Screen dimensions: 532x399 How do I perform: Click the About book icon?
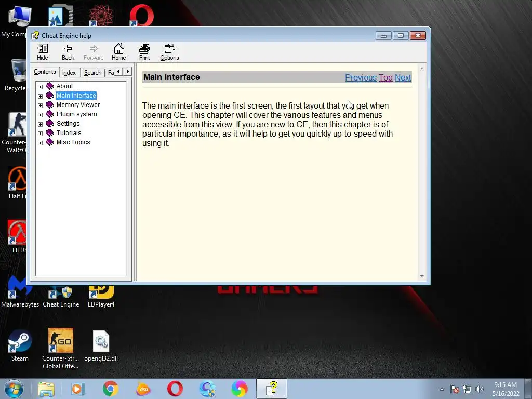tap(50, 86)
